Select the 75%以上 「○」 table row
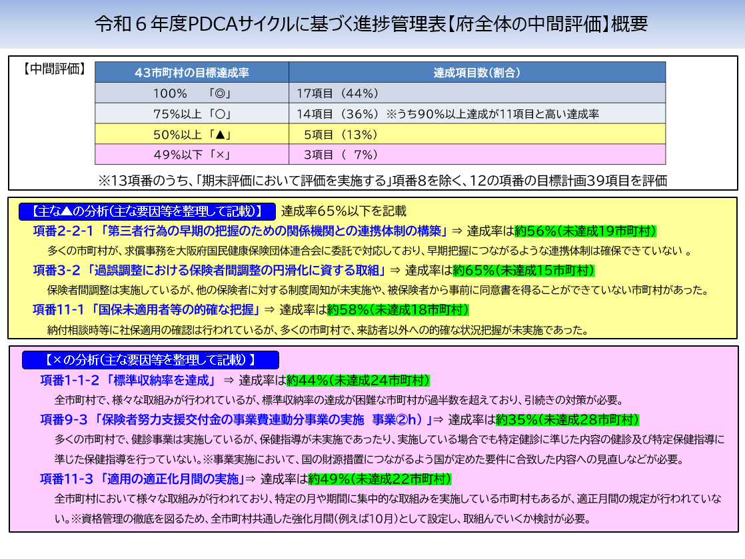 [x=191, y=113]
